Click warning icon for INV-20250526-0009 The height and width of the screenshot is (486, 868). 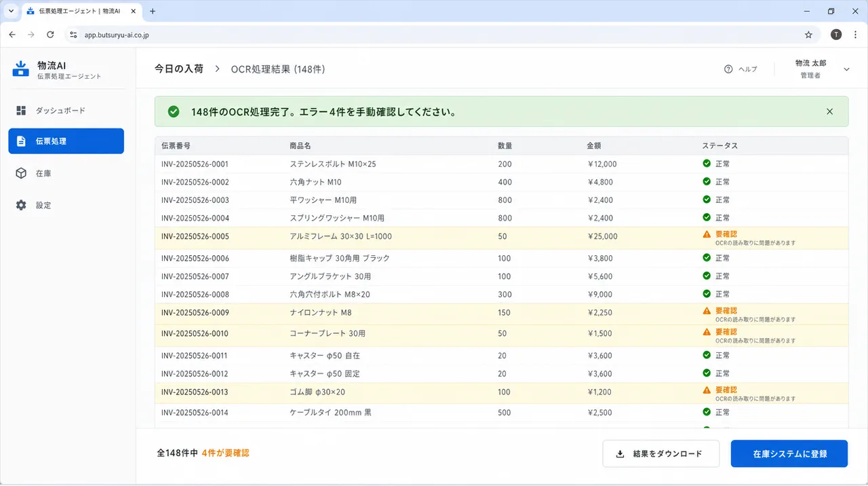point(707,311)
